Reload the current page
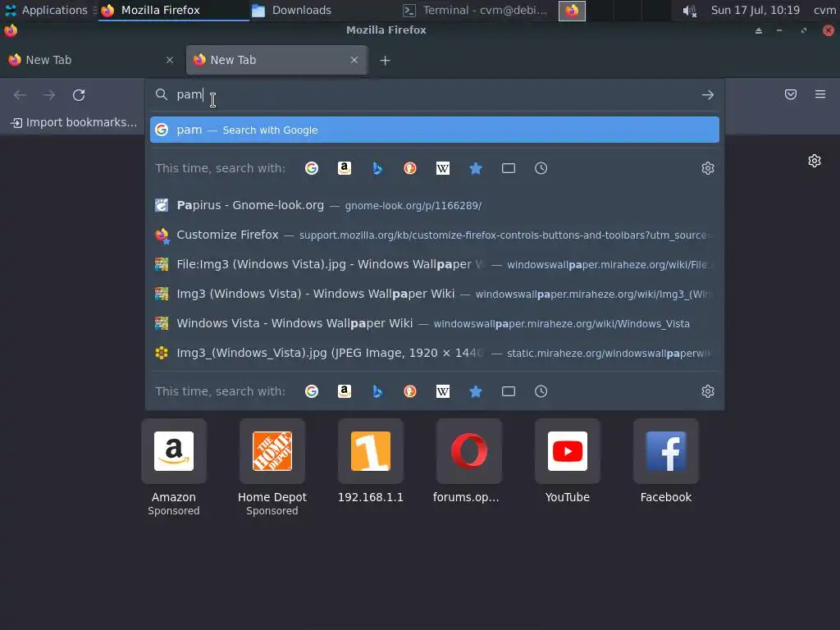Image resolution: width=840 pixels, height=630 pixels. pyautogui.click(x=79, y=95)
